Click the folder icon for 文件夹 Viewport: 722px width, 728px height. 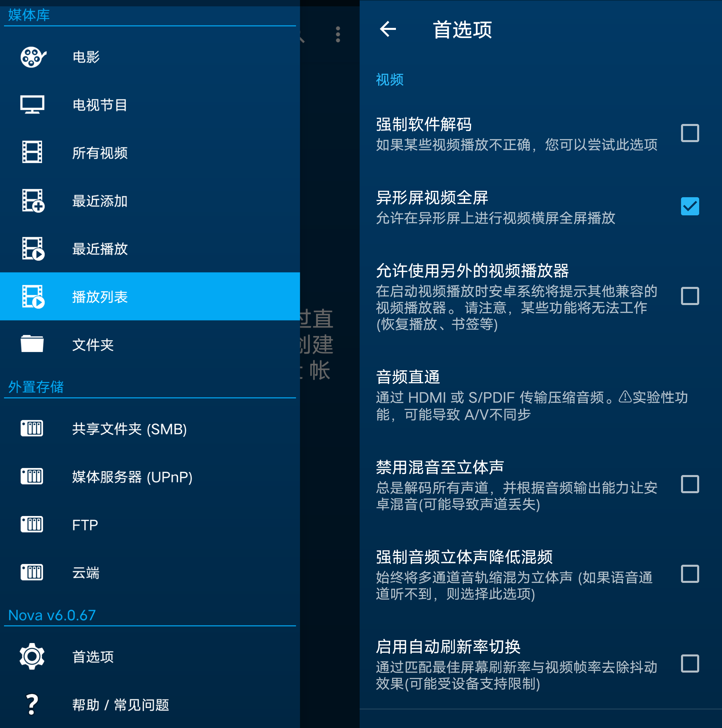(32, 344)
